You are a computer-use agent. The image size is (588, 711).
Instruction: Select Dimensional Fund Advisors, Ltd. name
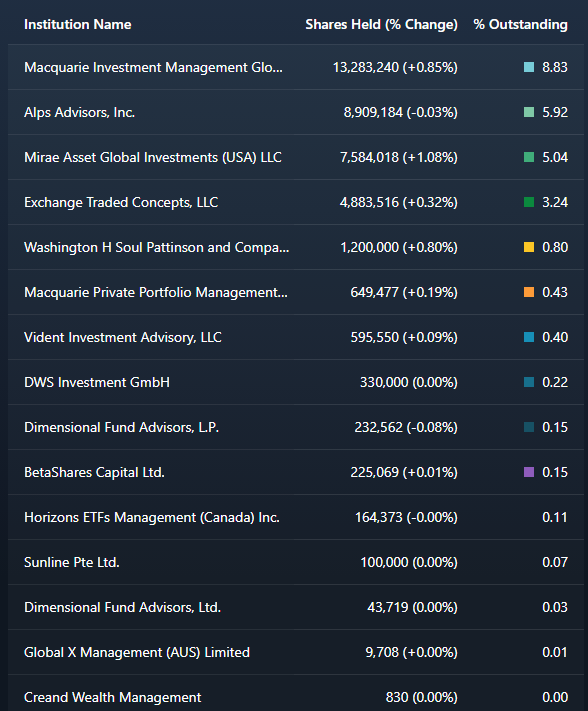122,607
